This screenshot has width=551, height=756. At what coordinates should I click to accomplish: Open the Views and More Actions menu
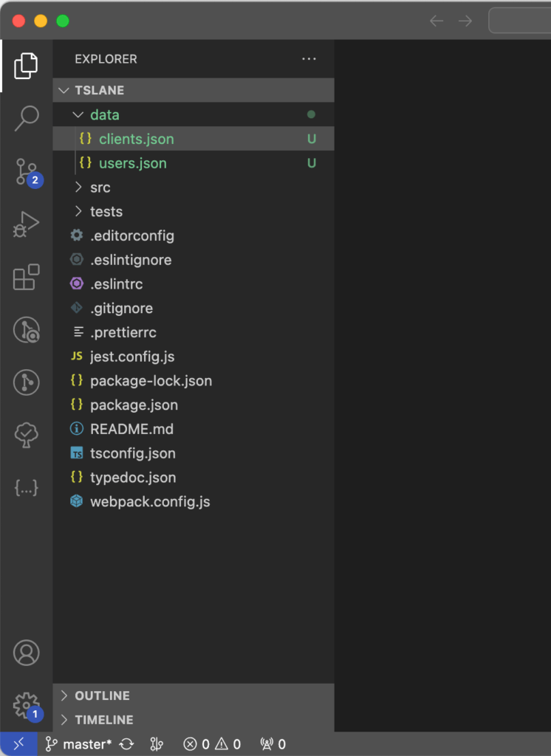(x=309, y=59)
